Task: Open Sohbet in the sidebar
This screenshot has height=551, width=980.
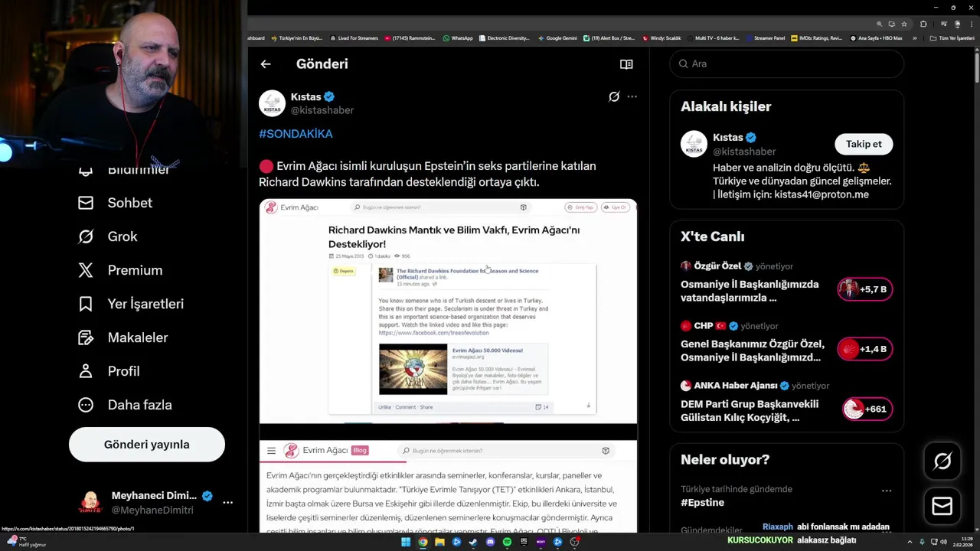Action: (x=115, y=203)
